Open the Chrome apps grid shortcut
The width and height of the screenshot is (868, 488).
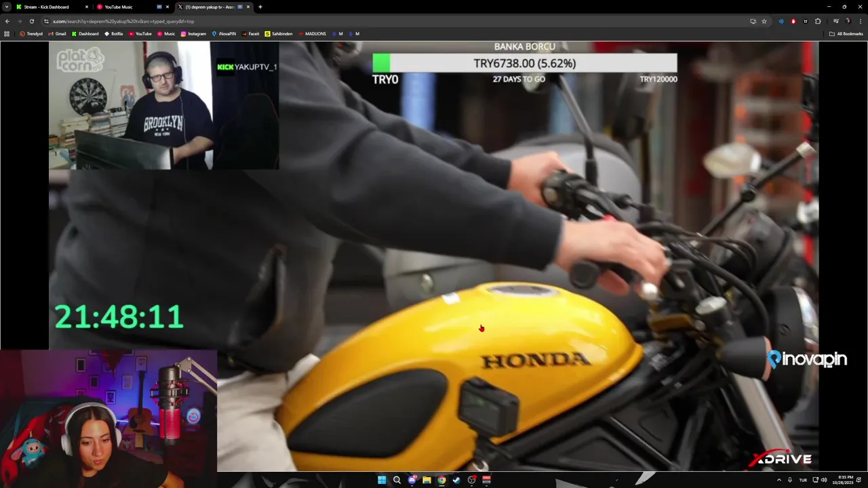pyautogui.click(x=7, y=33)
